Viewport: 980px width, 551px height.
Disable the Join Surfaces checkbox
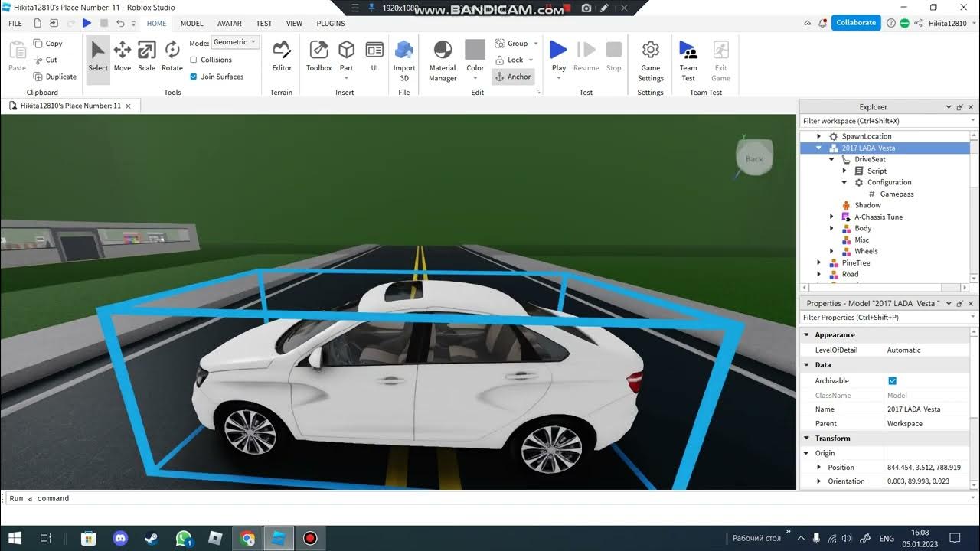click(194, 77)
